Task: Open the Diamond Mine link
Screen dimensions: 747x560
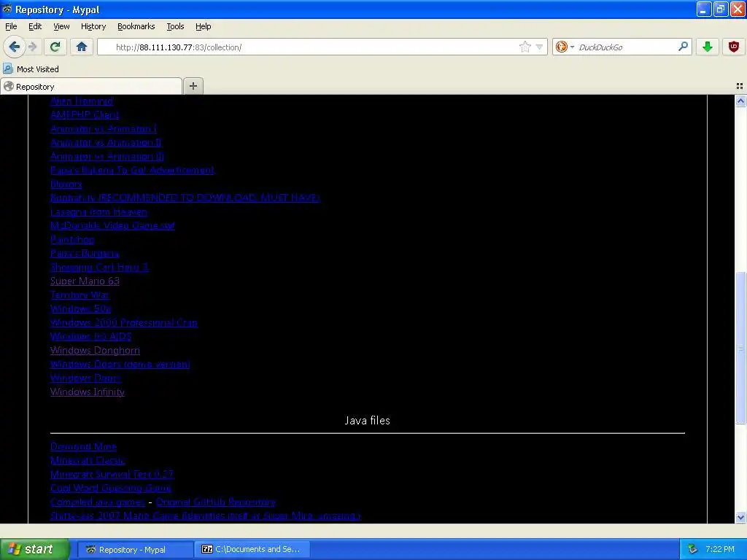Action: pyautogui.click(x=84, y=447)
